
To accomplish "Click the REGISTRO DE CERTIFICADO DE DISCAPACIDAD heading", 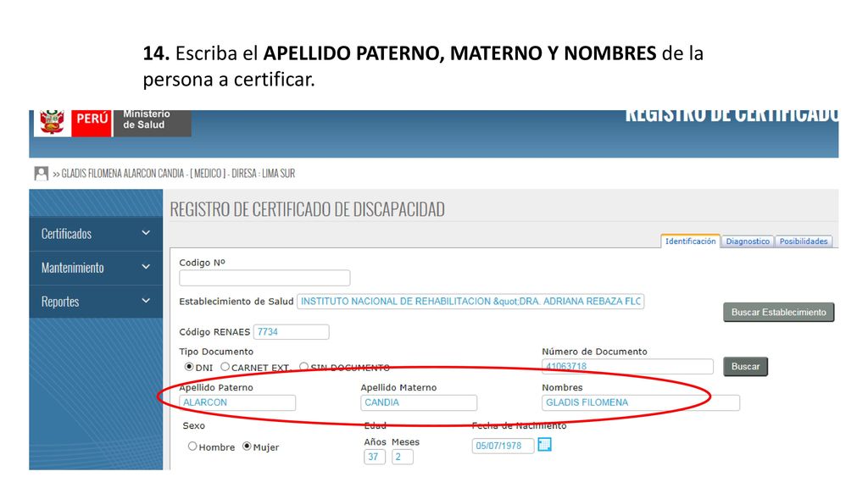I will [307, 209].
